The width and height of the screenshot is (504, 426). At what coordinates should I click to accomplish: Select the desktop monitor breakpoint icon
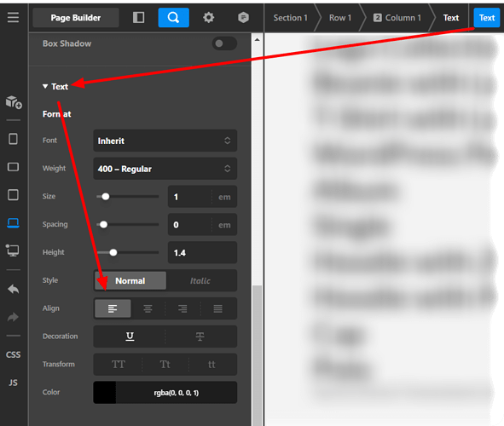click(x=13, y=250)
